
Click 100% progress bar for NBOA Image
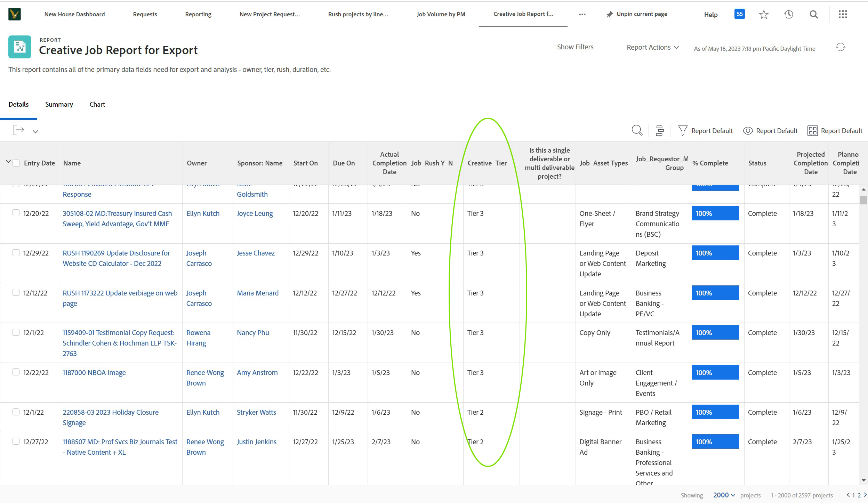pyautogui.click(x=715, y=372)
